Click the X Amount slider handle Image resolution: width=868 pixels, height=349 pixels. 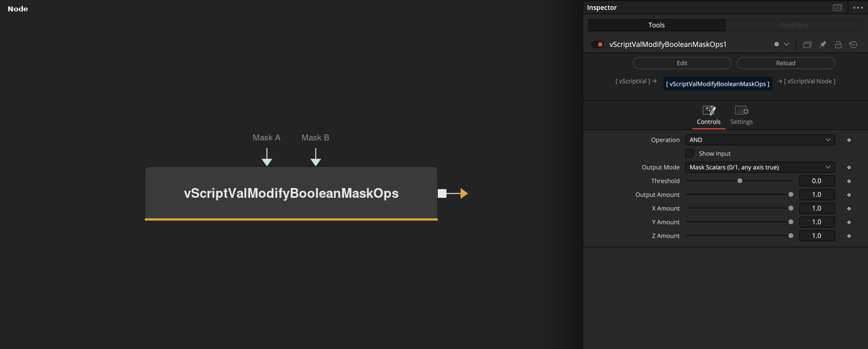[x=791, y=208]
